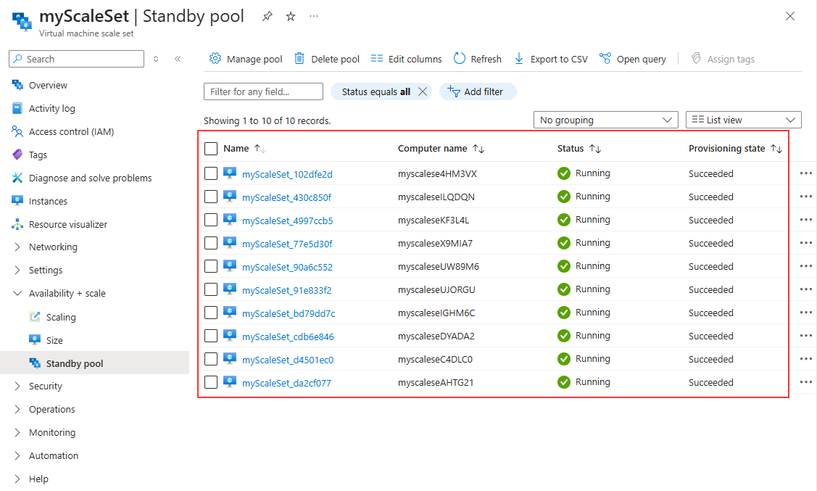Expand the Monitoring section

tap(17, 433)
